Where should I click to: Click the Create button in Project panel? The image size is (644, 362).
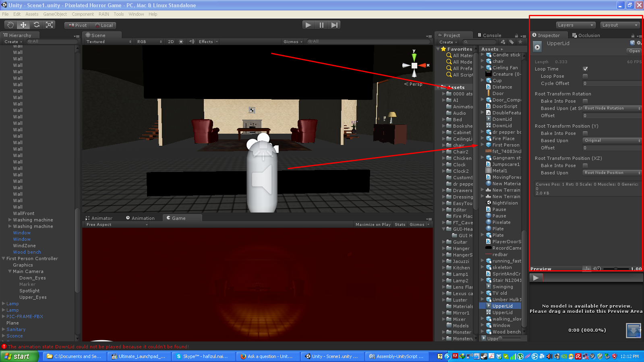click(448, 42)
